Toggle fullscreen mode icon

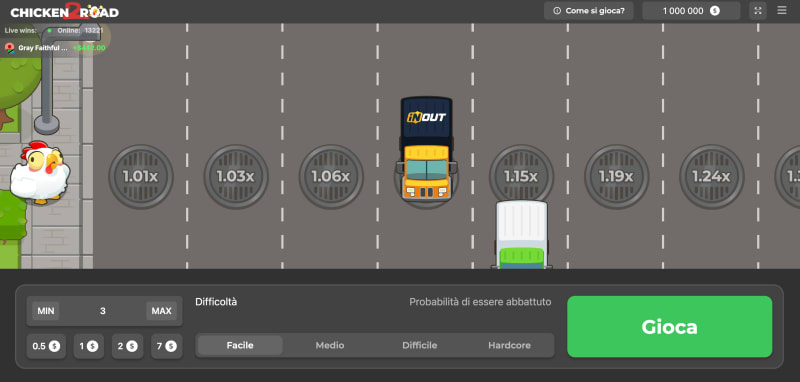758,11
